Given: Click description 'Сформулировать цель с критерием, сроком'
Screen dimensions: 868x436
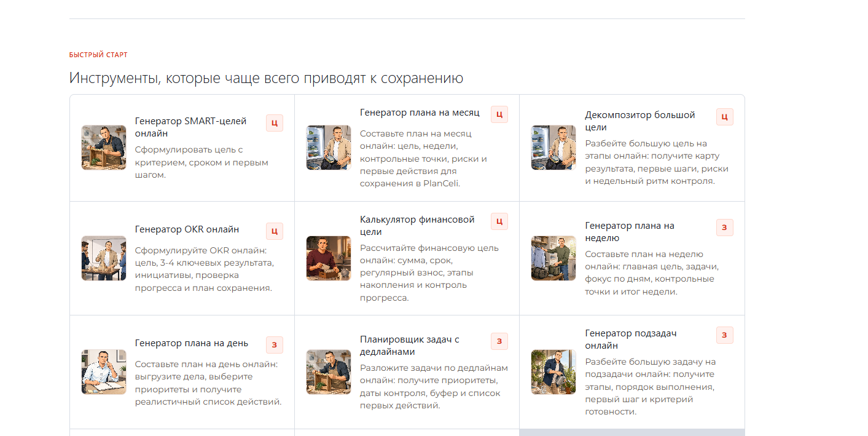Looking at the screenshot, I should (x=201, y=162).
